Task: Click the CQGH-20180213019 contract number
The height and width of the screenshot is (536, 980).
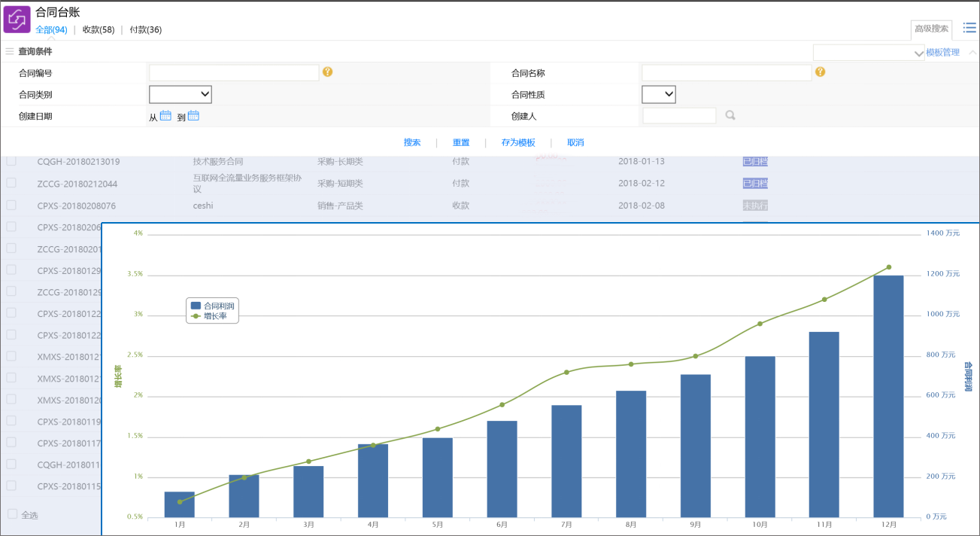Action: (79, 161)
